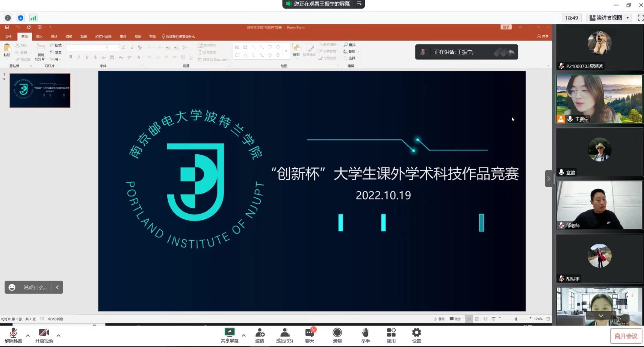This screenshot has height=347, width=644.
Task: Open the screen sharing options menu at top
Action: pyautogui.click(x=359, y=4)
